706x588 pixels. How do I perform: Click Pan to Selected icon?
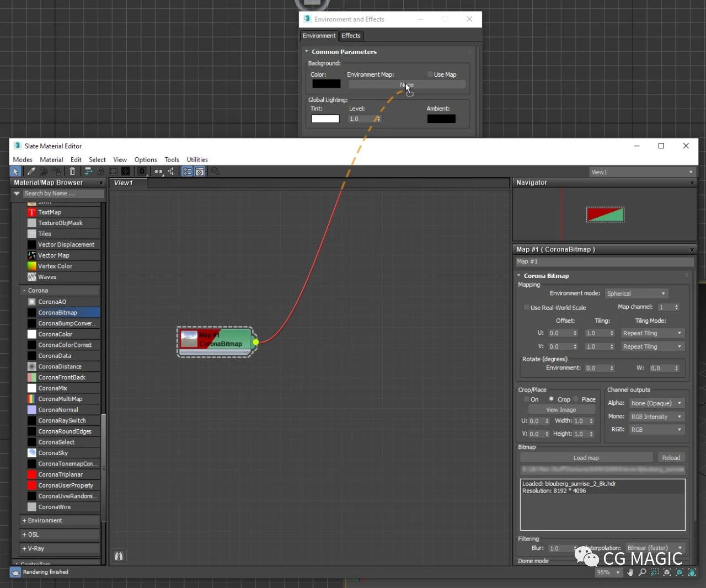[692, 572]
